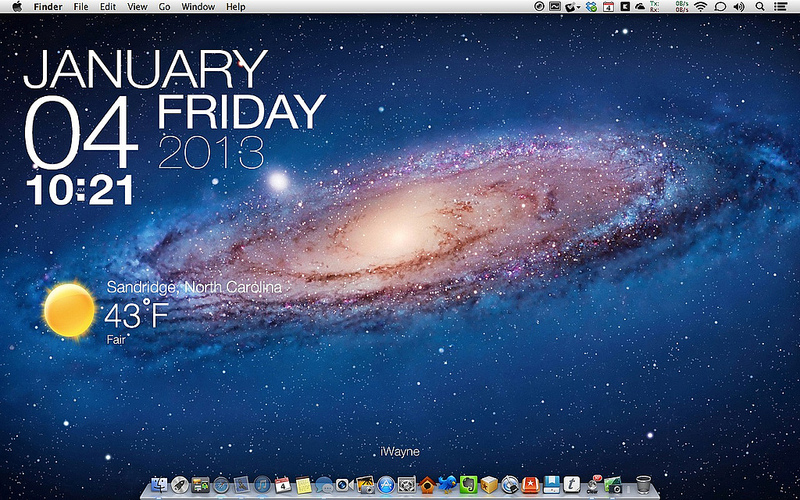Image resolution: width=800 pixels, height=500 pixels.
Task: Open the activity graph menu bar icon
Action: 555,6
